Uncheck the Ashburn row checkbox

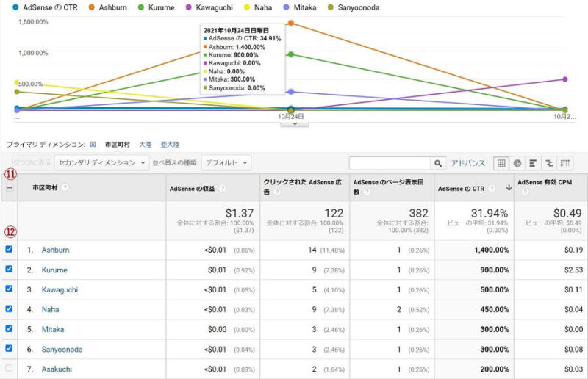tap(9, 249)
